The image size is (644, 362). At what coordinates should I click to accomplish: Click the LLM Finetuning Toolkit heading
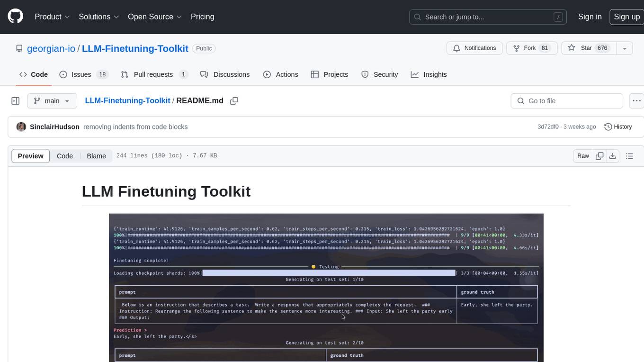[x=166, y=191]
